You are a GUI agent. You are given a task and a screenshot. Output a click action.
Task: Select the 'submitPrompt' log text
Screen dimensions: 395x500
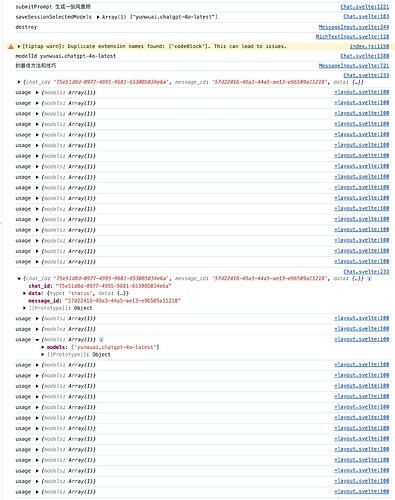click(34, 7)
